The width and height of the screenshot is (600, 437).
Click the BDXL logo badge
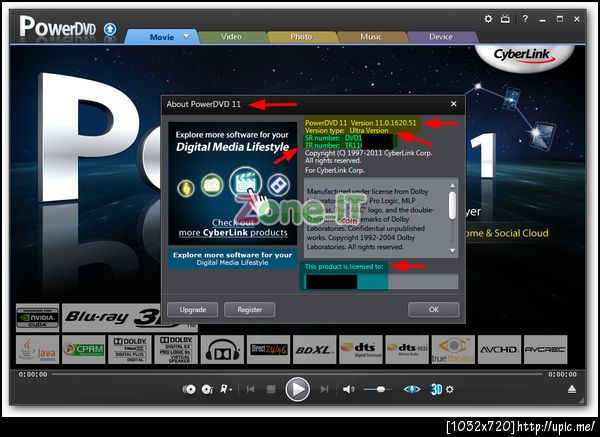315,349
